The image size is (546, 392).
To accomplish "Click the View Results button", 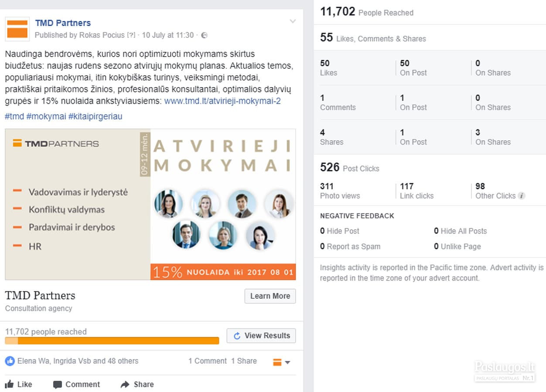I will tap(261, 336).
